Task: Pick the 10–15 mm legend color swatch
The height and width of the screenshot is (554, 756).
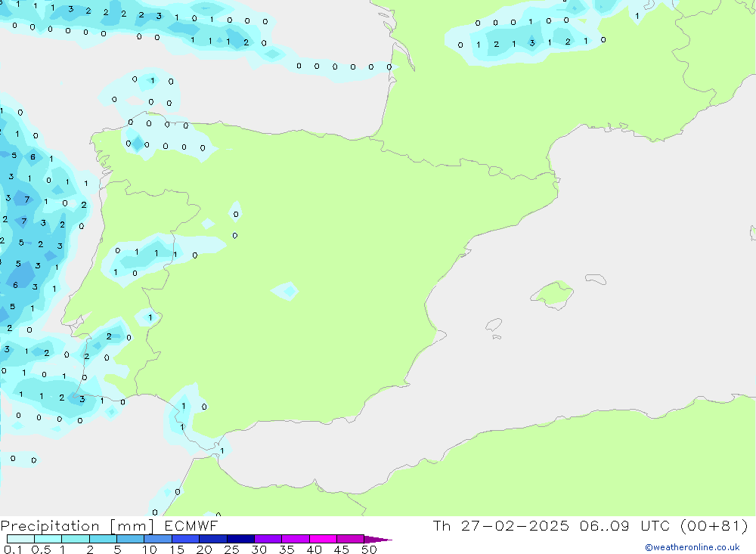Action: click(158, 539)
